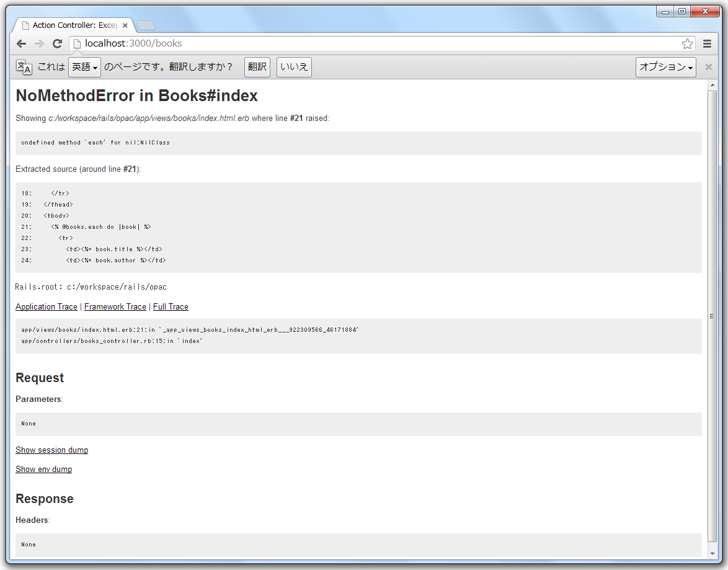Dismiss the translation bar with the X
728x570 pixels.
click(709, 67)
